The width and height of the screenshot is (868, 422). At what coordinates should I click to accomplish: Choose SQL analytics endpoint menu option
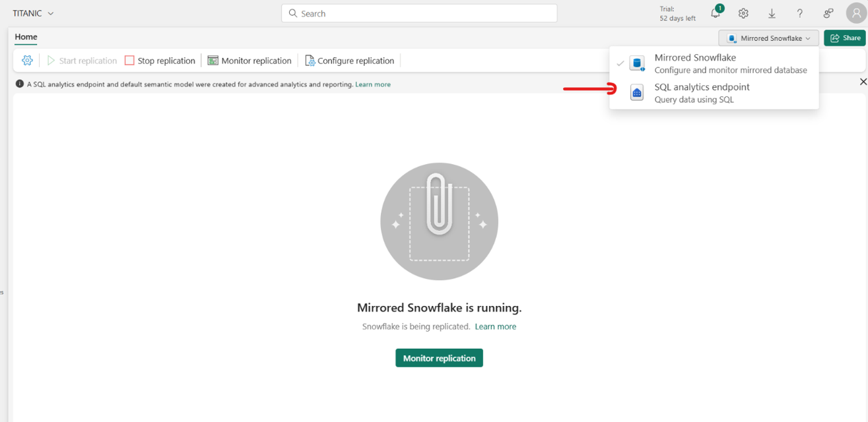714,93
